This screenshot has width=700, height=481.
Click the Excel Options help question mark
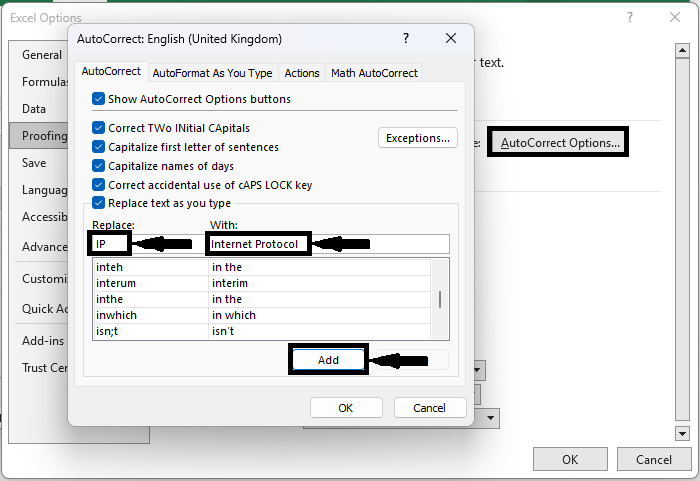(630, 18)
